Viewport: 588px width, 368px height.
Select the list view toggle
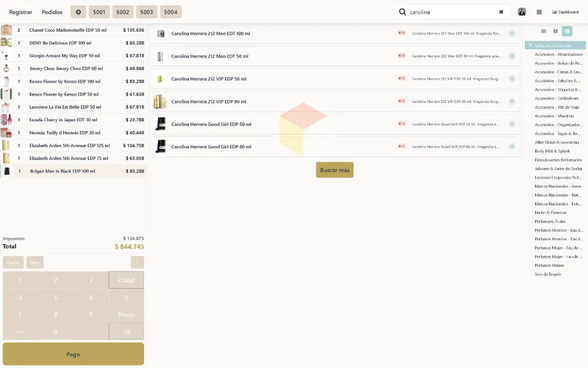point(567,31)
